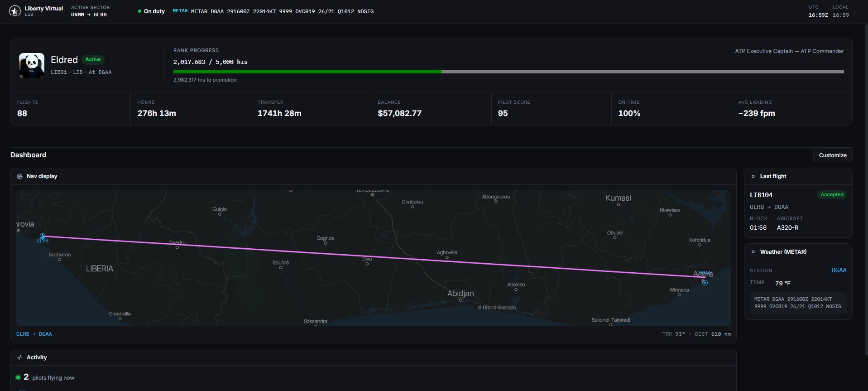The width and height of the screenshot is (868, 391).
Task: Click ATP Executive Captain → ATP Commander text
Action: pos(789,51)
